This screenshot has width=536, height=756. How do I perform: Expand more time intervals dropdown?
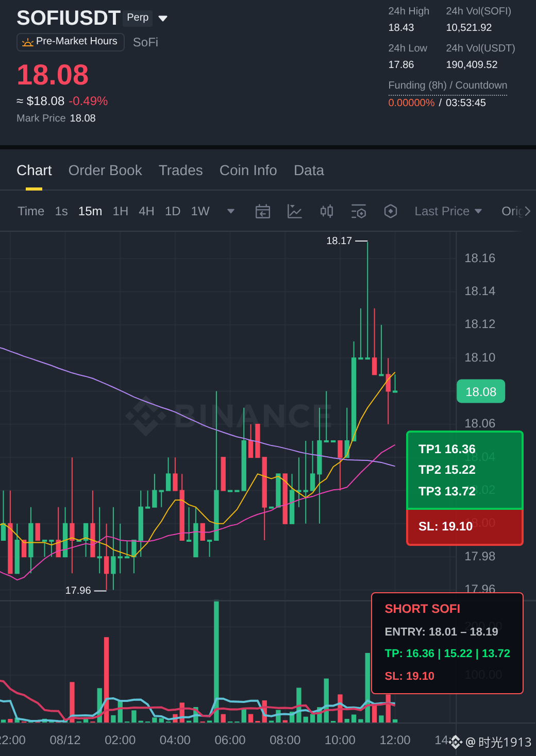click(231, 211)
